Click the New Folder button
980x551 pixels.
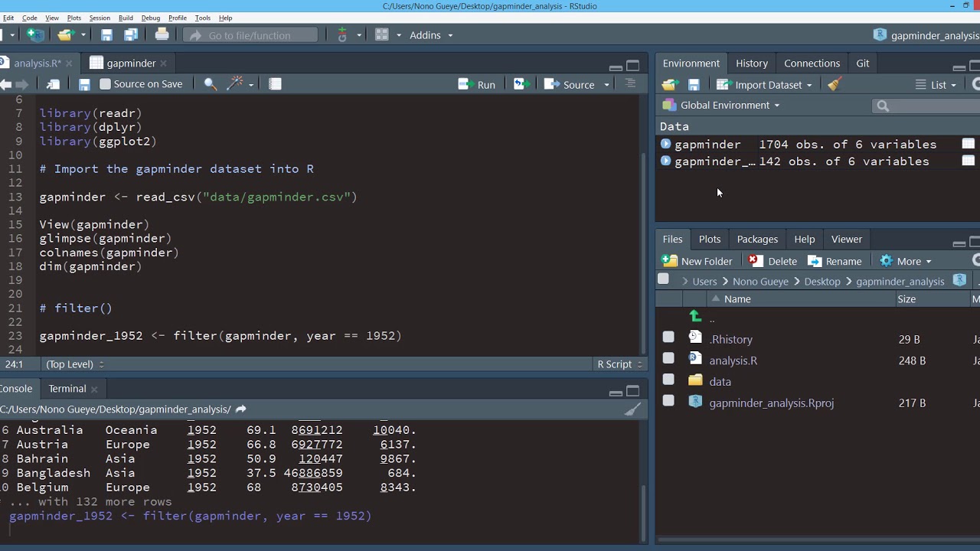tap(697, 261)
